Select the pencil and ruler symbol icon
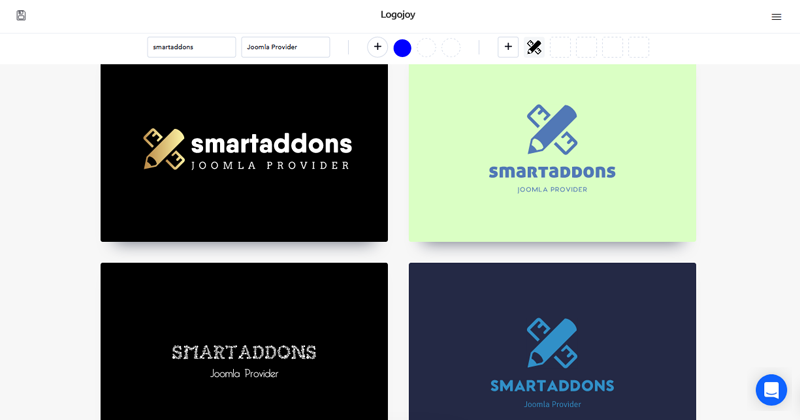This screenshot has height=420, width=800. 534,47
